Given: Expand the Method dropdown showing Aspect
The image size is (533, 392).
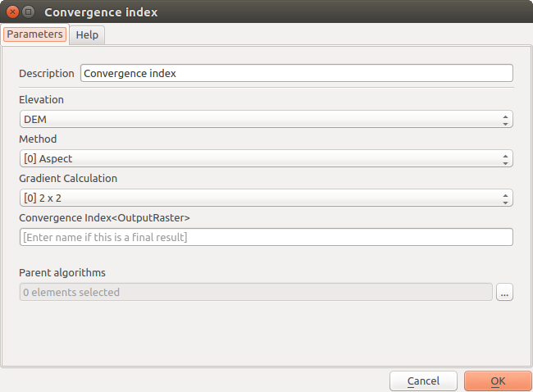Looking at the screenshot, I should point(266,158).
